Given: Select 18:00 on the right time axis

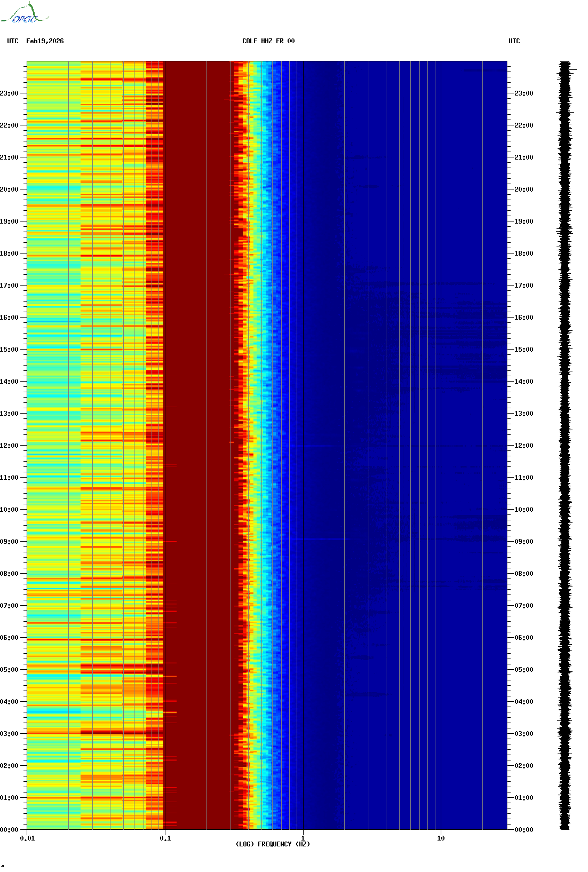Looking at the screenshot, I should coord(524,253).
